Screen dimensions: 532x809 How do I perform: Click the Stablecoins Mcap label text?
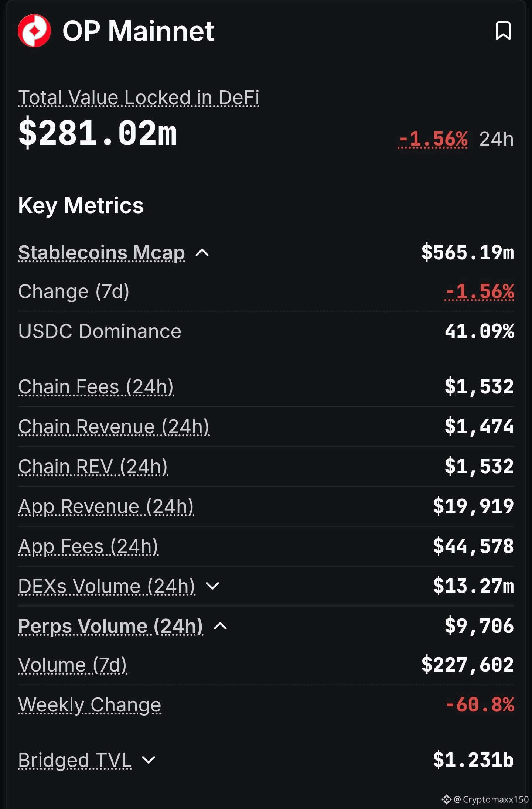point(102,253)
